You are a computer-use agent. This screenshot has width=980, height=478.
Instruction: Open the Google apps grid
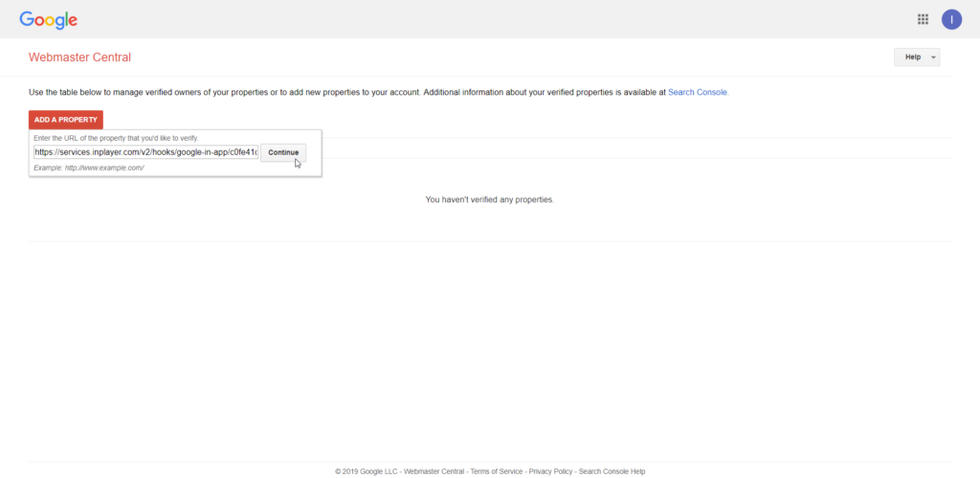pos(923,19)
